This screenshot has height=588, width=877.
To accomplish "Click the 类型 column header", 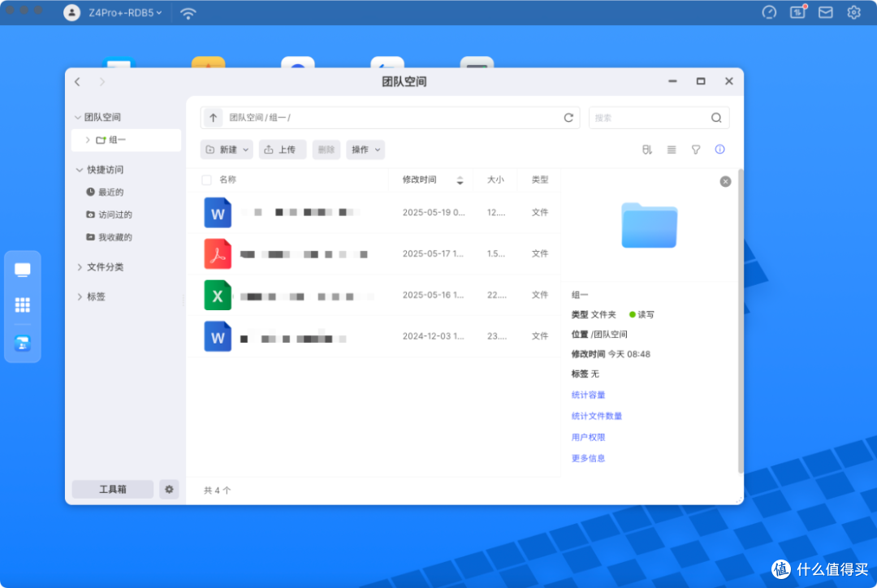I will tap(540, 179).
